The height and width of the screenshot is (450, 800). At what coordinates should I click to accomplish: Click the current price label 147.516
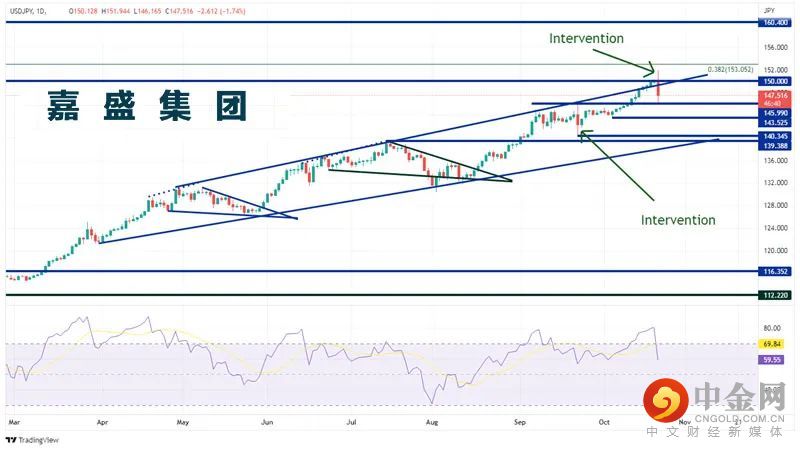[x=775, y=95]
